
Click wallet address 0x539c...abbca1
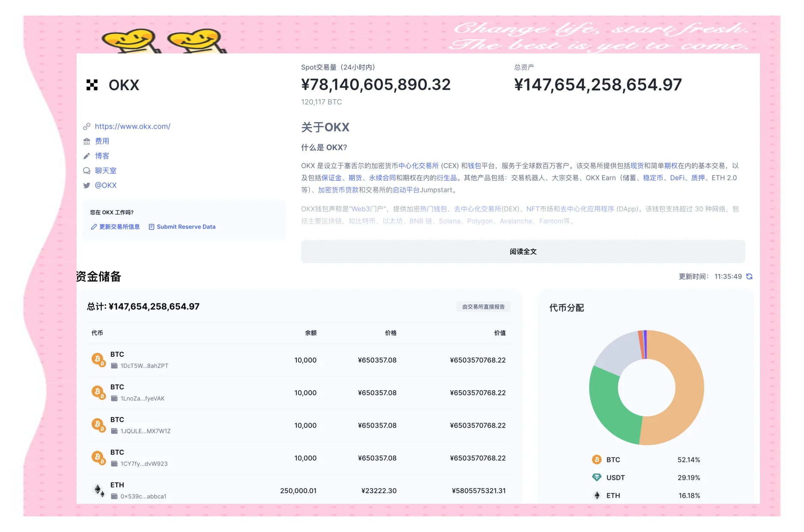(x=143, y=497)
